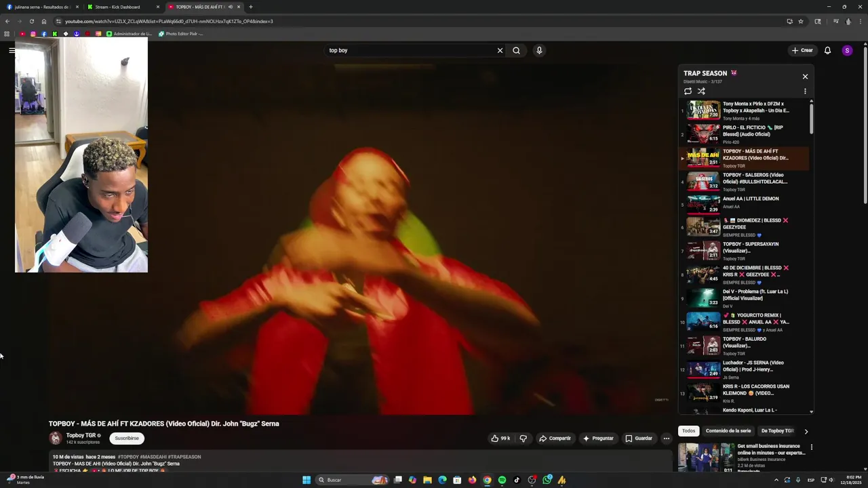Switch to Stream - Kick Dashboard tab
The width and height of the screenshot is (868, 488).
[122, 7]
